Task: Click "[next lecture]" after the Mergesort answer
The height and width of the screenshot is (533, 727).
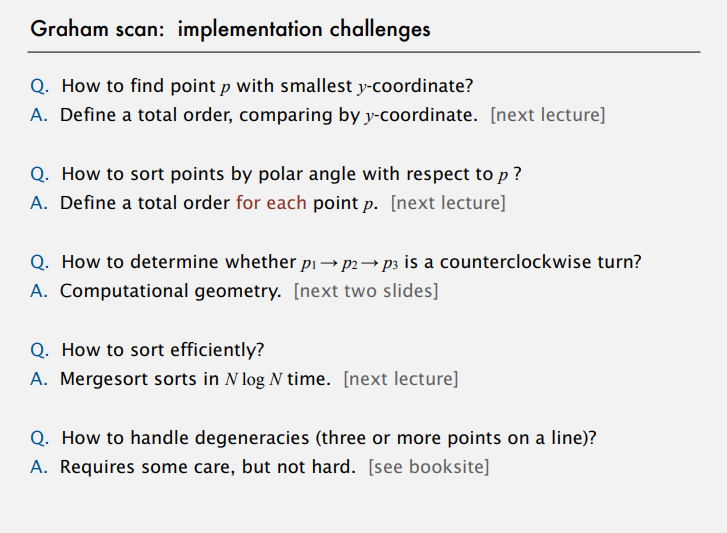Action: 400,379
